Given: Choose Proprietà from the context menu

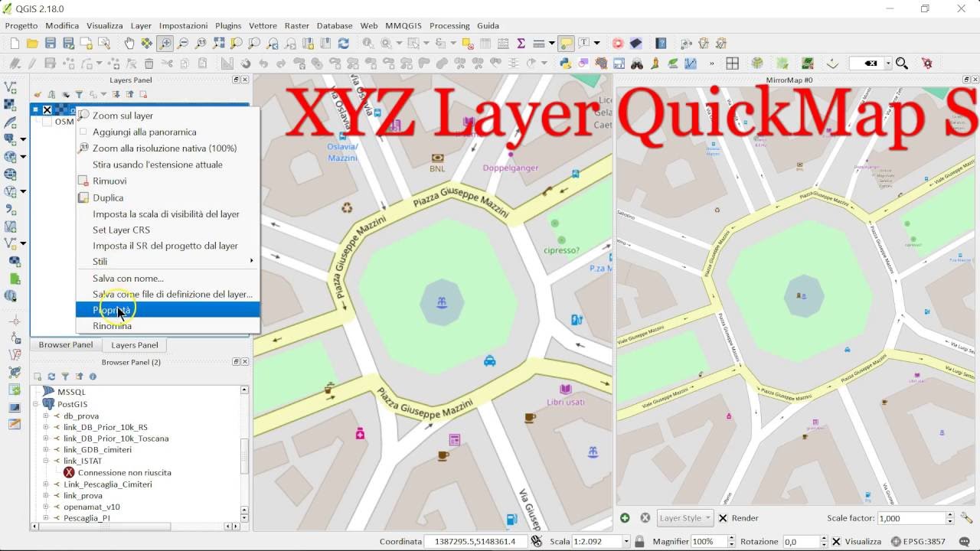Looking at the screenshot, I should (x=168, y=310).
